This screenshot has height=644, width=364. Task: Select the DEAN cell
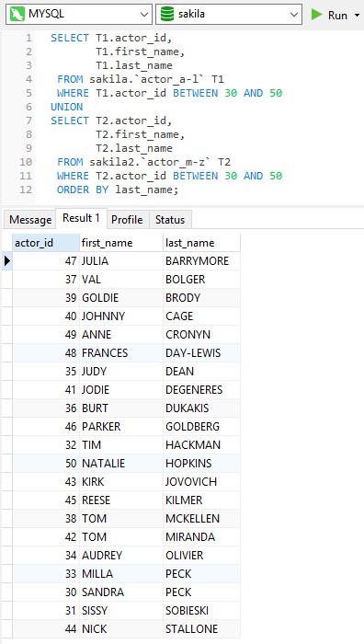[201, 372]
